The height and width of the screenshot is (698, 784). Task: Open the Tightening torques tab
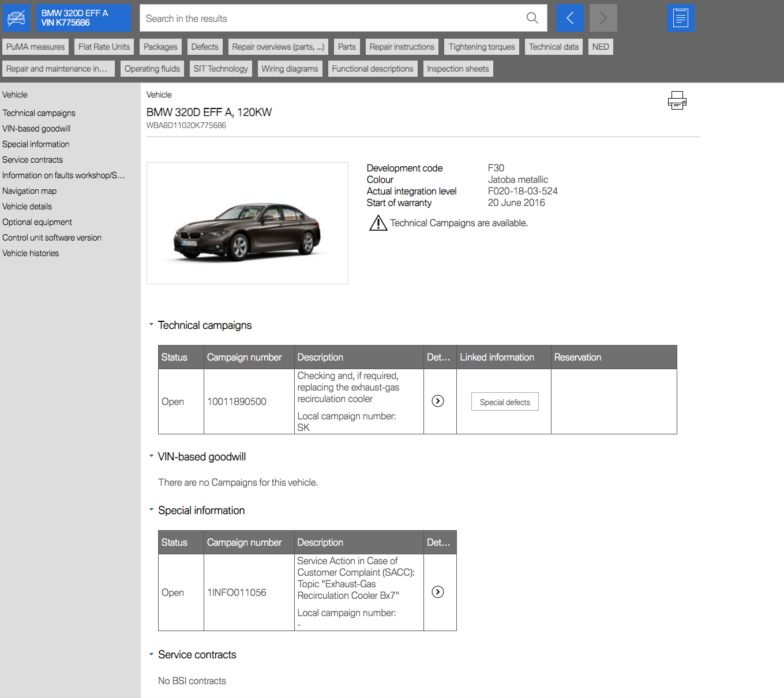[x=482, y=47]
